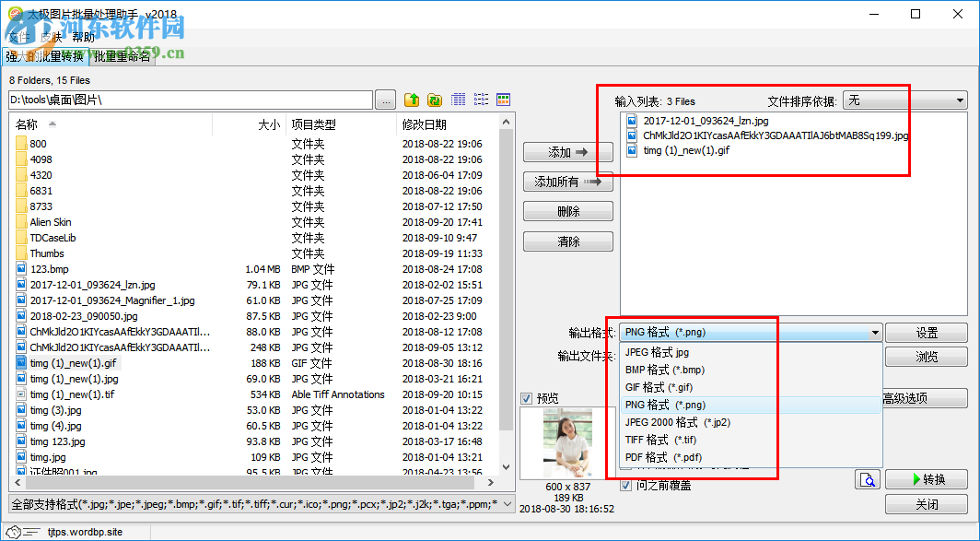Click the timg.jpg file icon
This screenshot has width=980, height=541.
(x=21, y=457)
